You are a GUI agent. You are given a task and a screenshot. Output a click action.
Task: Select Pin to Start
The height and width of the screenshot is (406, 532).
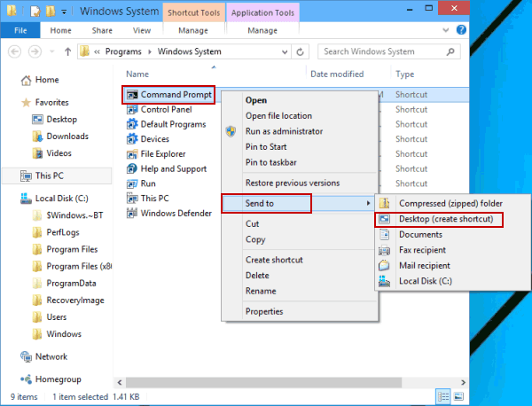(266, 147)
